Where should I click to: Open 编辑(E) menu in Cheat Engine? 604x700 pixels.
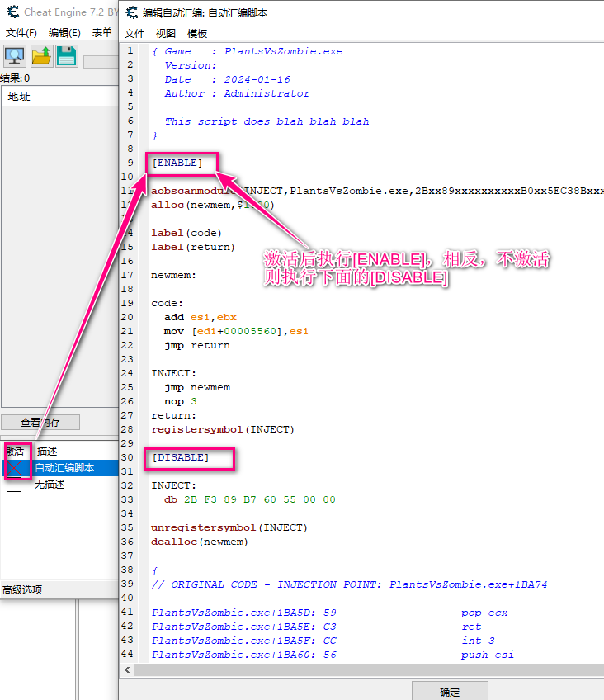pyautogui.click(x=64, y=32)
